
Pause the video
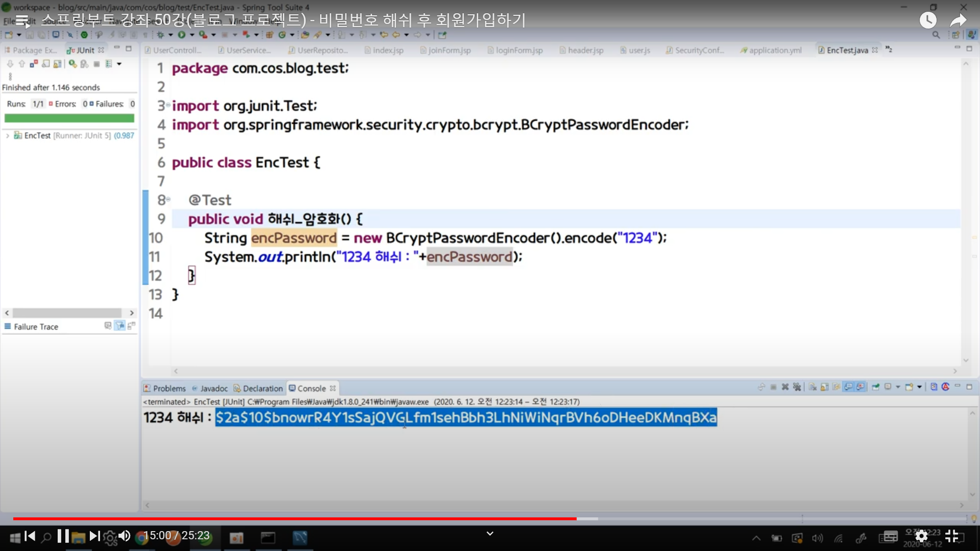[63, 536]
